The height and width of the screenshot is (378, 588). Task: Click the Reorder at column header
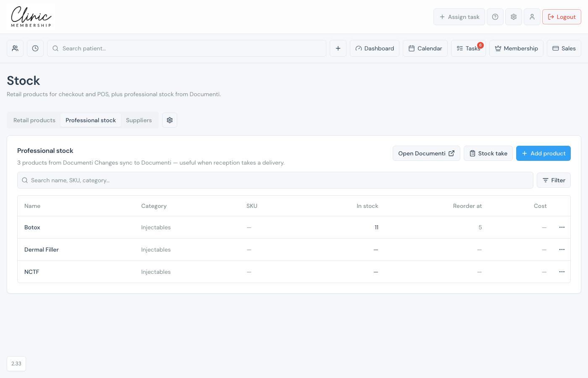[x=467, y=206]
